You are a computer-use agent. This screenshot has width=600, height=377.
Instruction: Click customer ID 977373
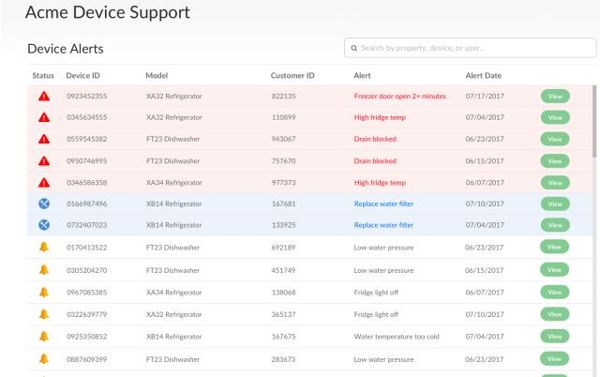click(284, 183)
